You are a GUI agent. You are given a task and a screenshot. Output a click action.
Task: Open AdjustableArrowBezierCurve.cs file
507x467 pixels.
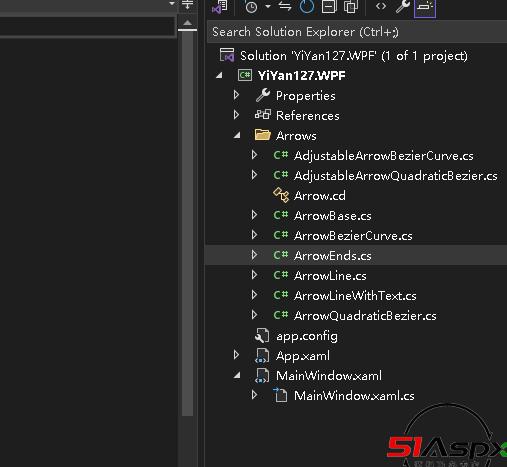[384, 156]
